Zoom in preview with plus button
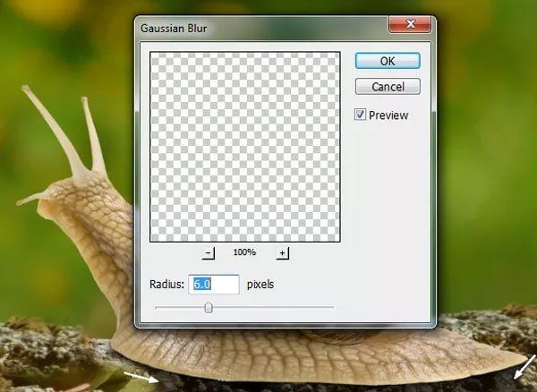 pos(282,253)
